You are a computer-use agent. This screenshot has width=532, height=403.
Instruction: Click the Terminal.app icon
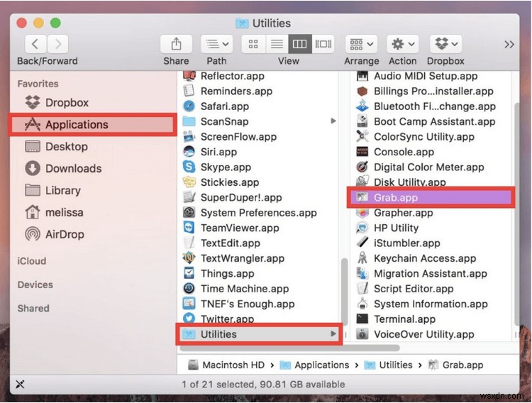click(x=362, y=319)
